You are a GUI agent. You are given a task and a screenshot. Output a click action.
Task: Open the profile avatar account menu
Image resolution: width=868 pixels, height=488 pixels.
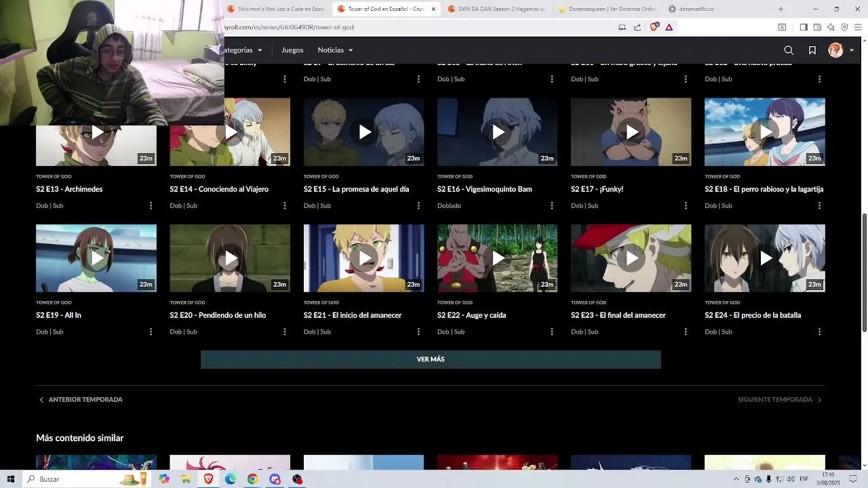[x=841, y=50]
